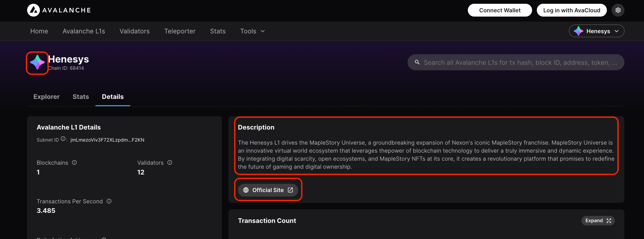Expand the Transaction Count chart
644x239 pixels.
(x=598, y=221)
